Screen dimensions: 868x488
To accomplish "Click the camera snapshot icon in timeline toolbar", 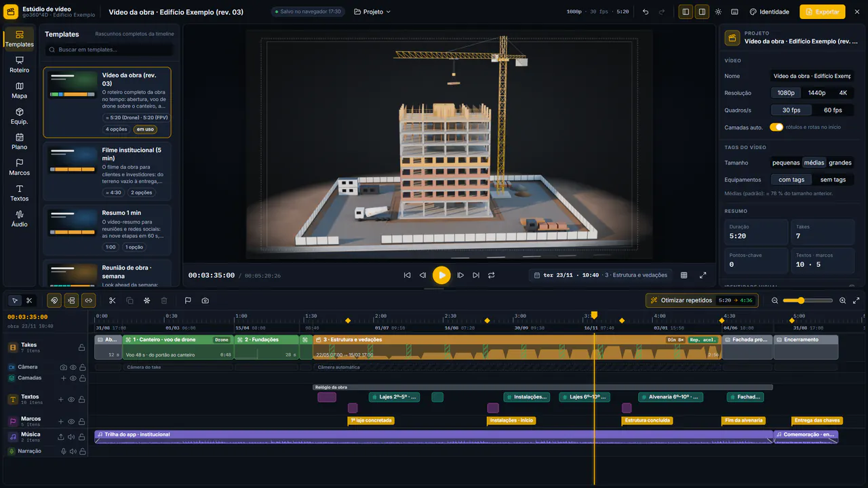I will (205, 300).
